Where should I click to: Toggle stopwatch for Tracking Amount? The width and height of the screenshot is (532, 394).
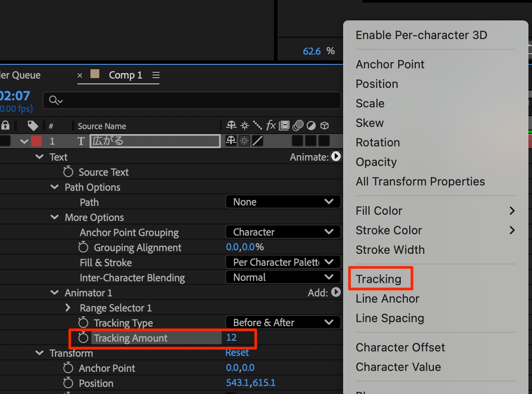click(x=83, y=338)
